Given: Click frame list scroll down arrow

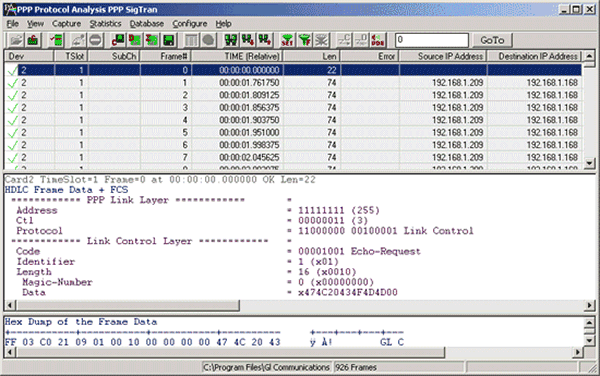Looking at the screenshot, I should [x=589, y=163].
